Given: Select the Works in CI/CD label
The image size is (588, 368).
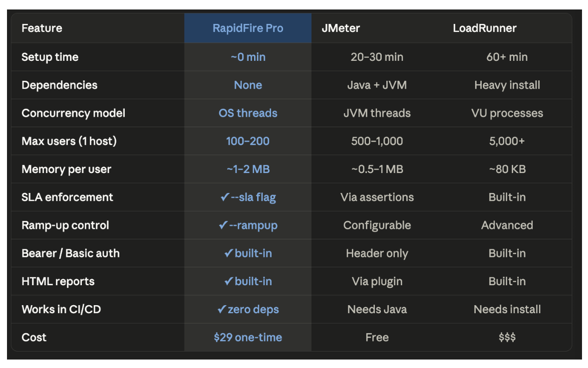Looking at the screenshot, I should (61, 310).
